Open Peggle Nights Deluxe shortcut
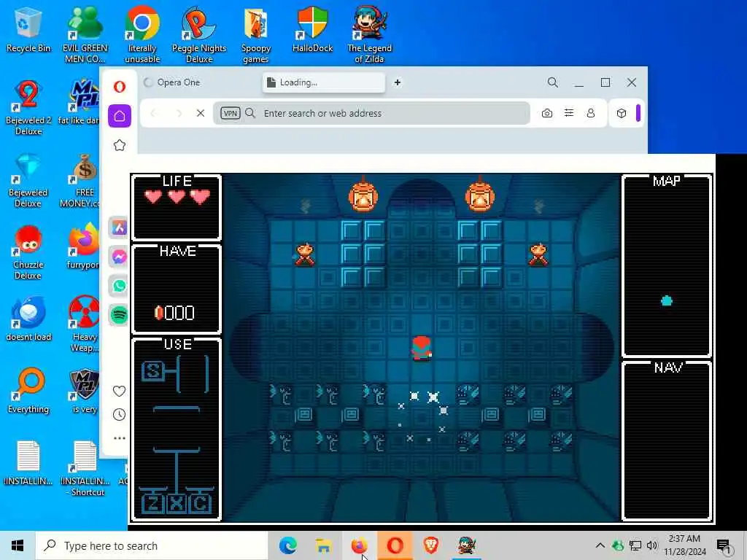 (199, 34)
